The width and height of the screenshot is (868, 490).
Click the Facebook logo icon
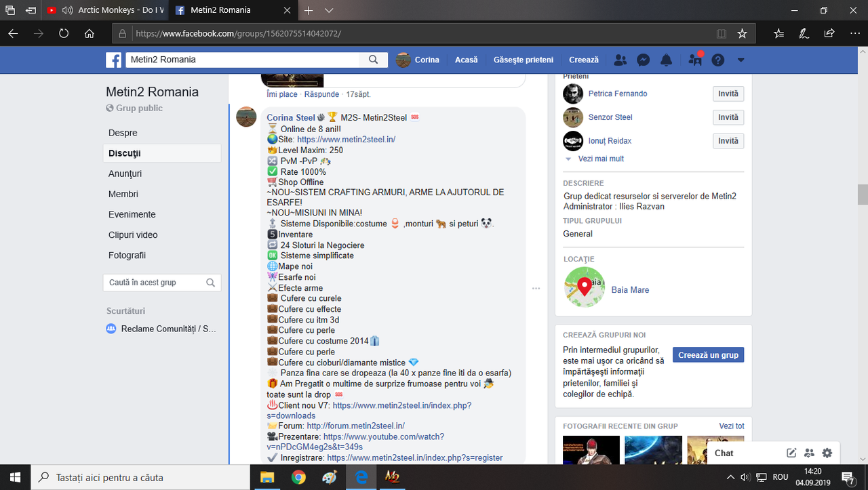(113, 60)
